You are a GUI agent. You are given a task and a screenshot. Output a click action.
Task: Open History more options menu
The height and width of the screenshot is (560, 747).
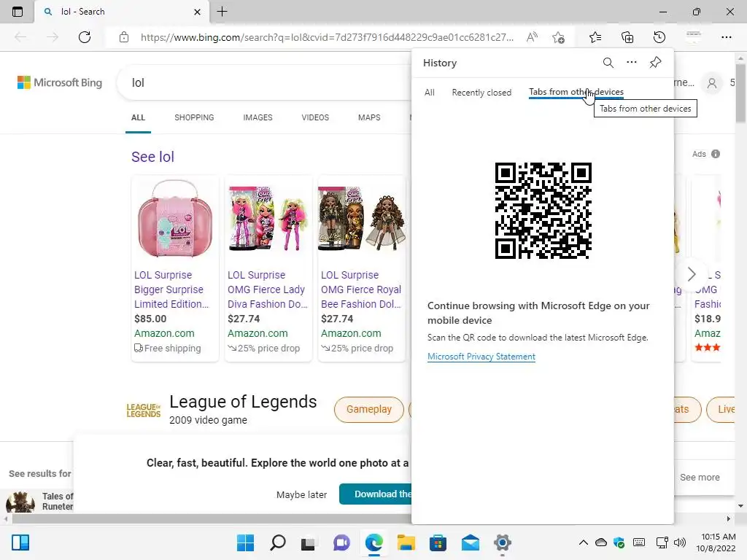631,62
